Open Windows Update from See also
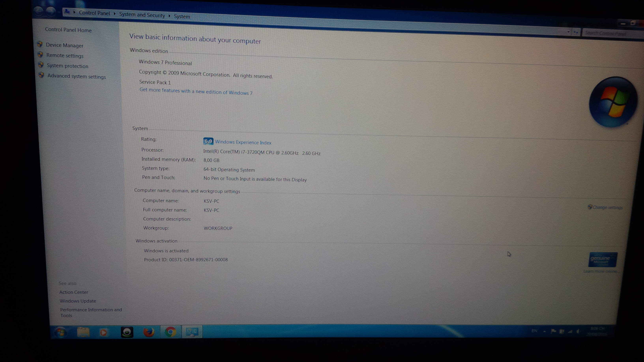Screen dimensions: 644x362 (x=78, y=301)
